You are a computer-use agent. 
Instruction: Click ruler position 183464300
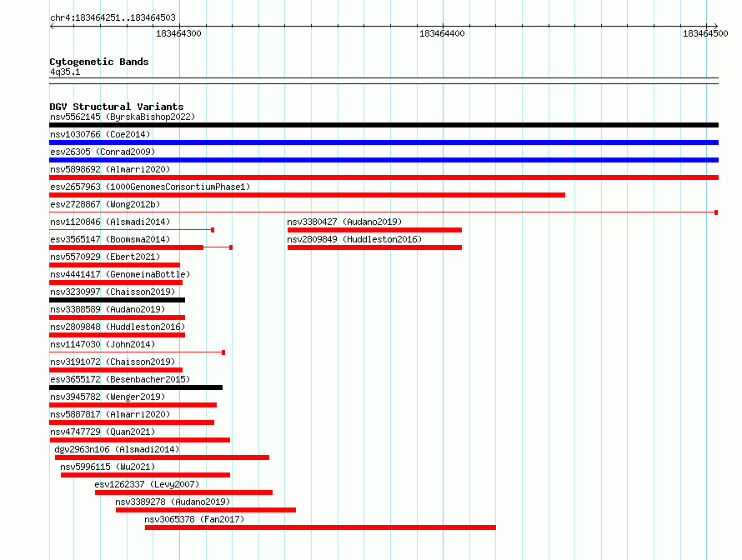(x=179, y=33)
